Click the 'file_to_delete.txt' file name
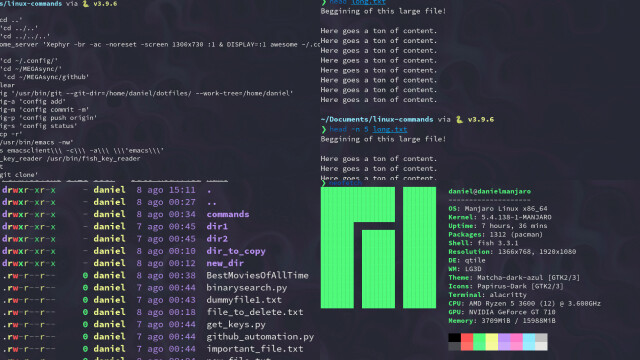This screenshot has width=640, height=360. coord(255,312)
